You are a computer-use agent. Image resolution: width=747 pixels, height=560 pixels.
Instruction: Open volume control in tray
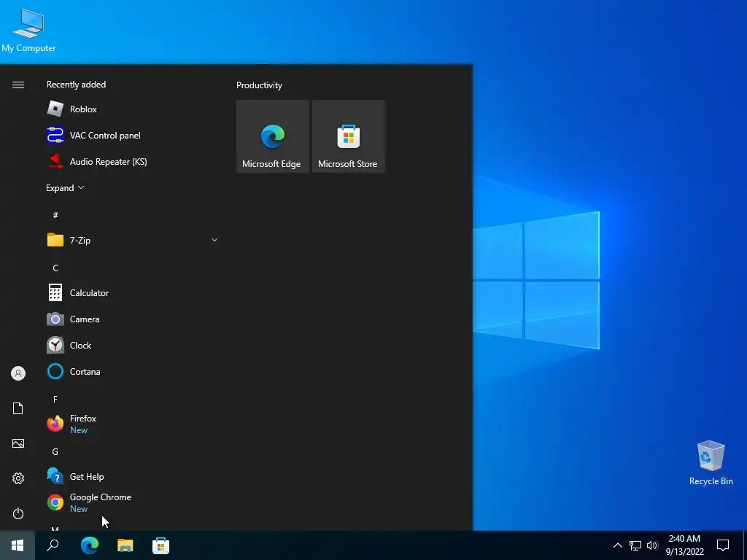tap(652, 545)
